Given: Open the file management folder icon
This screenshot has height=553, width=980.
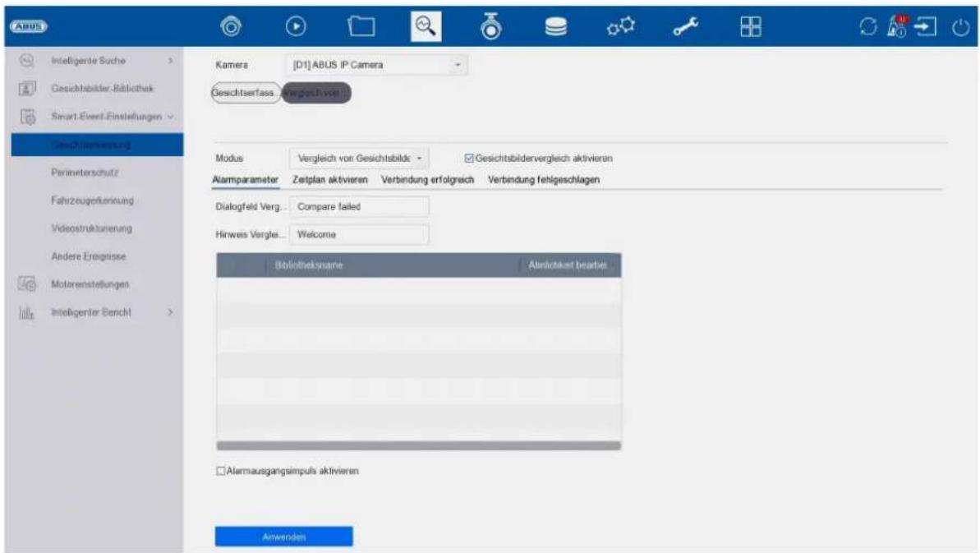Looking at the screenshot, I should pyautogui.click(x=361, y=26).
